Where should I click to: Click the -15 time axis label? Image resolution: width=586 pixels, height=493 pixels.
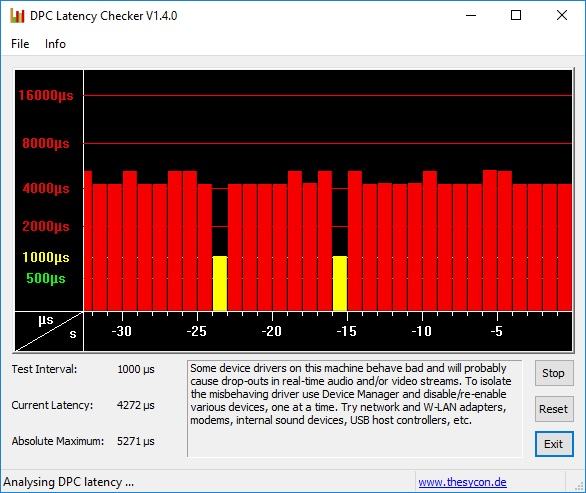tap(347, 331)
